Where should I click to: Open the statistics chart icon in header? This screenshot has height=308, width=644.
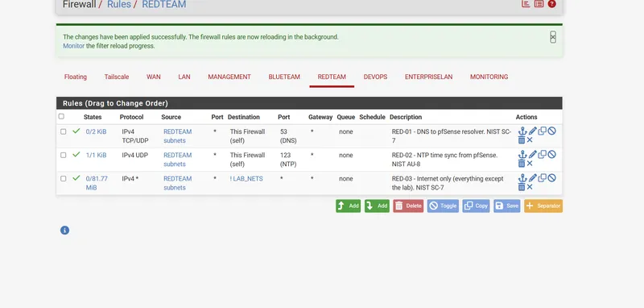[526, 4]
